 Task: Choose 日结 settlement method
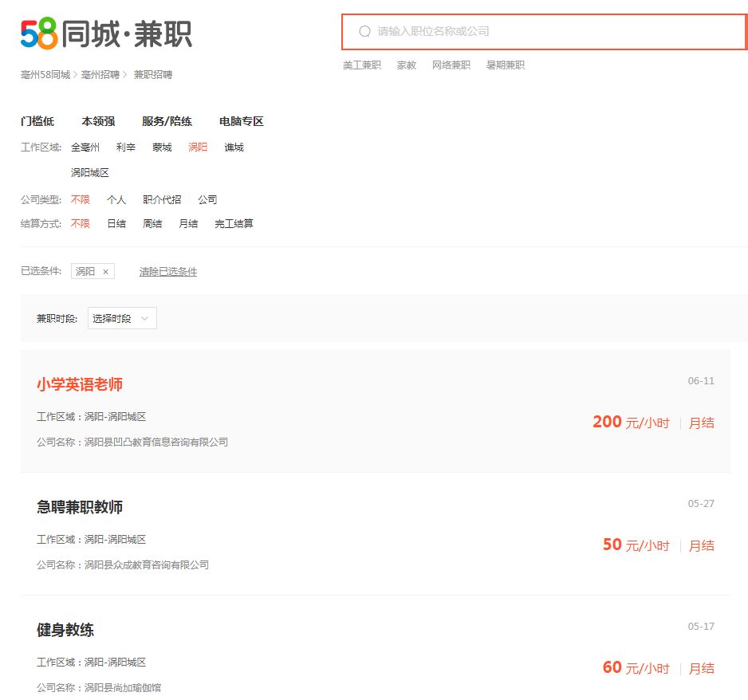click(x=116, y=224)
